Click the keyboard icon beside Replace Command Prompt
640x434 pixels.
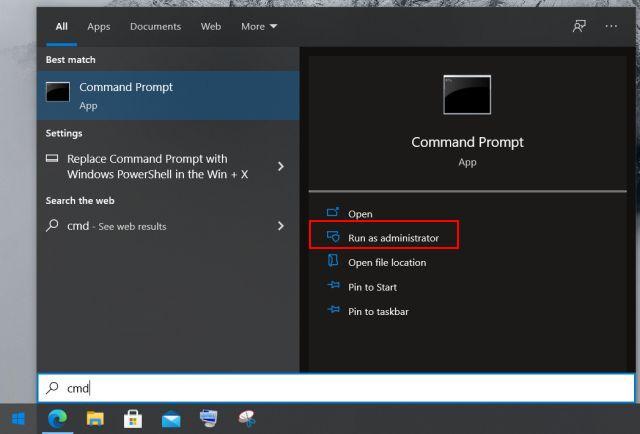[x=52, y=158]
